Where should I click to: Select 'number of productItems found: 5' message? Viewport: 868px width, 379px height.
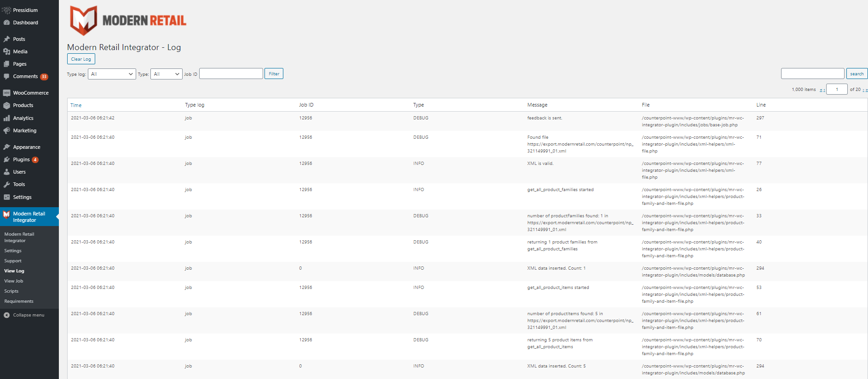[580, 321]
